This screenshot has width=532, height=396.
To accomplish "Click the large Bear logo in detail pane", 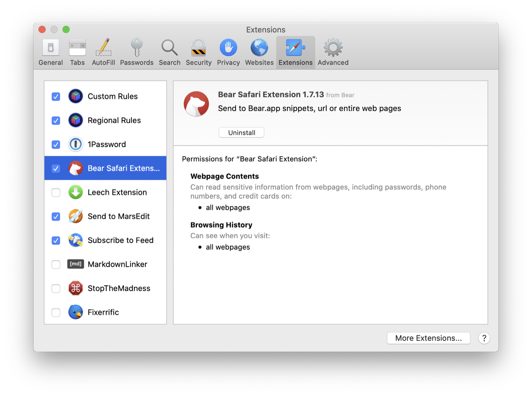I will click(196, 104).
